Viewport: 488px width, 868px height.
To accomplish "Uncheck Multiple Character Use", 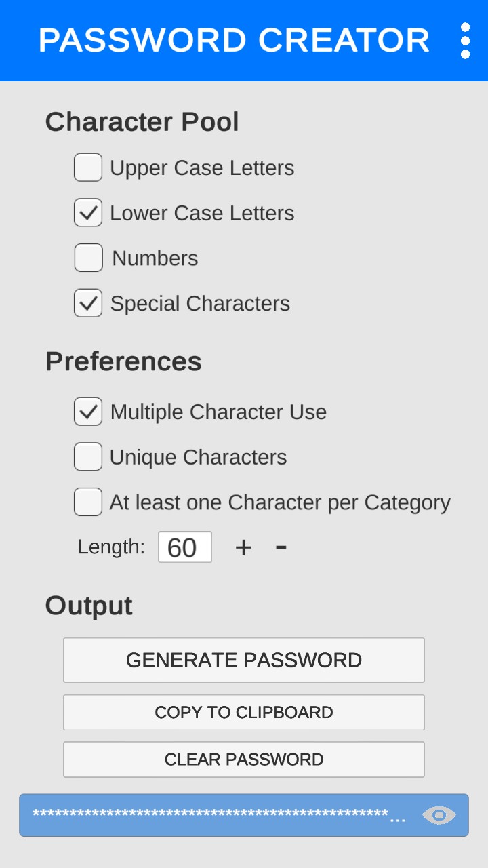I will (x=88, y=412).
